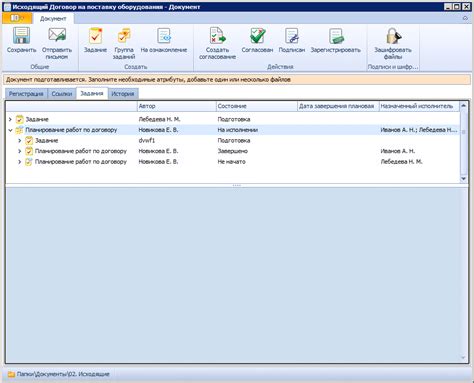The image size is (474, 383).
Task: Switch to the Регистрация tab
Action: click(26, 94)
